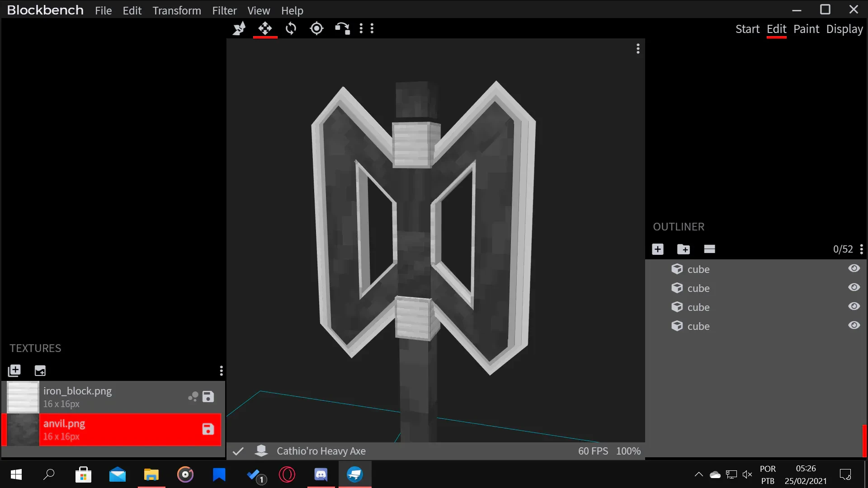The width and height of the screenshot is (868, 488).
Task: Click Add Cube icon in Outliner
Action: click(658, 249)
